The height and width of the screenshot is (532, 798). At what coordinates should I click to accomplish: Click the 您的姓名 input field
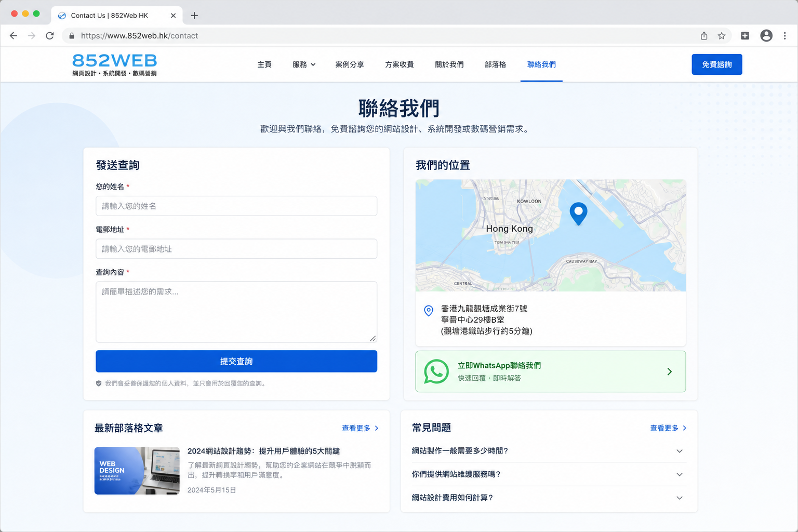[236, 206]
